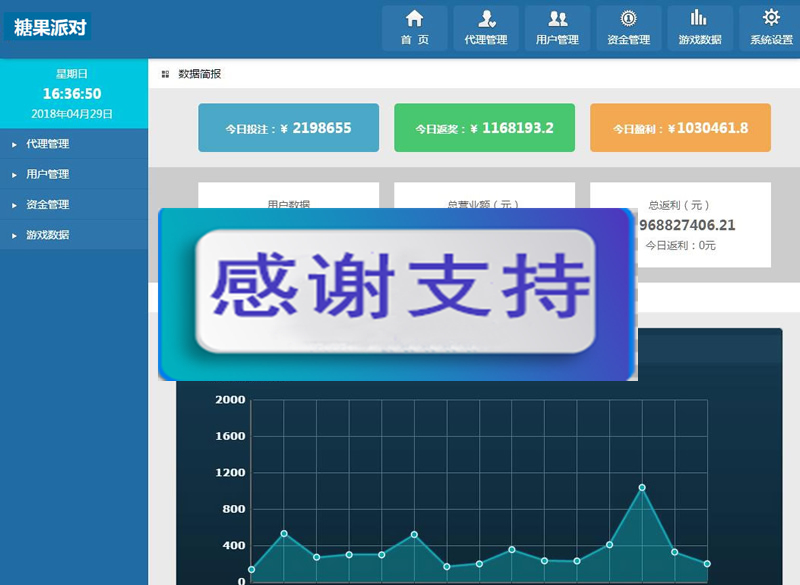Image resolution: width=800 pixels, height=585 pixels.
Task: Click the orange 今日盈利 card
Action: [x=680, y=127]
